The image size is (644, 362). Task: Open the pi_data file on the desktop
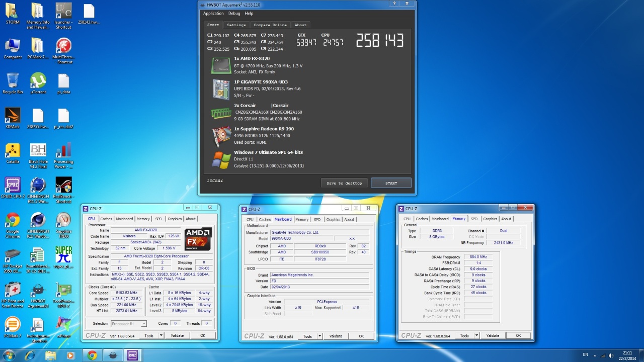(x=63, y=84)
